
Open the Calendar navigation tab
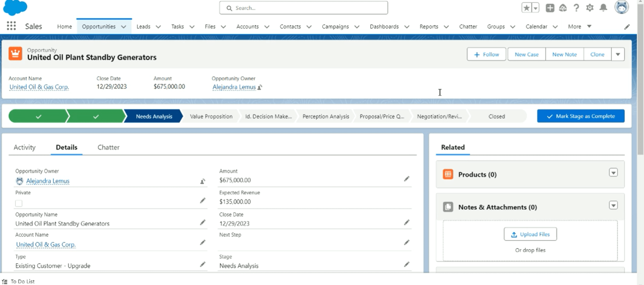(536, 27)
